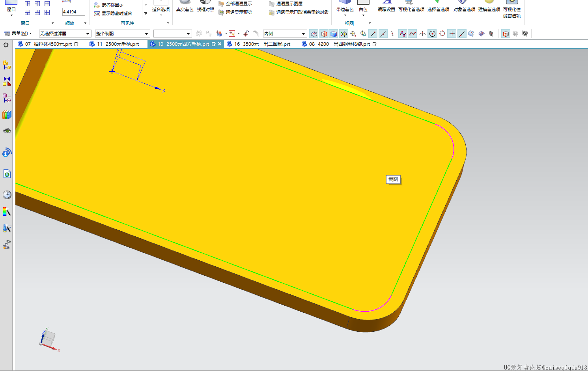Click the Point on Curve snap icon
Image resolution: width=588 pixels, height=372 pixels.
[x=462, y=34]
